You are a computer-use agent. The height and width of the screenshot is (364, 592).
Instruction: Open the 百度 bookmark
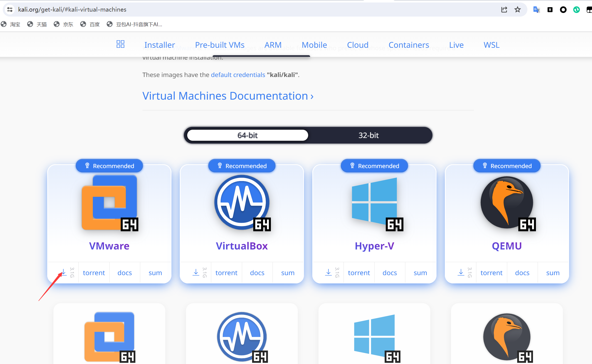point(90,24)
